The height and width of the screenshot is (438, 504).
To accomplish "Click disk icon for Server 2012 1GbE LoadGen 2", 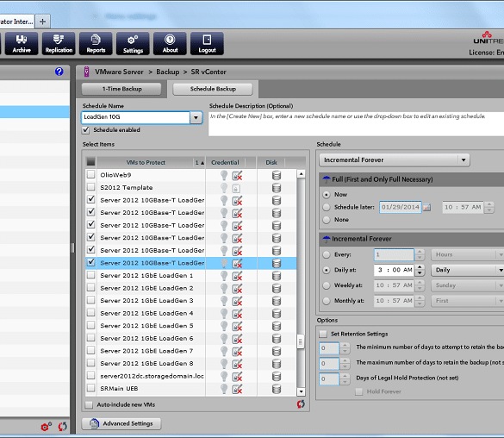I will 277,289.
